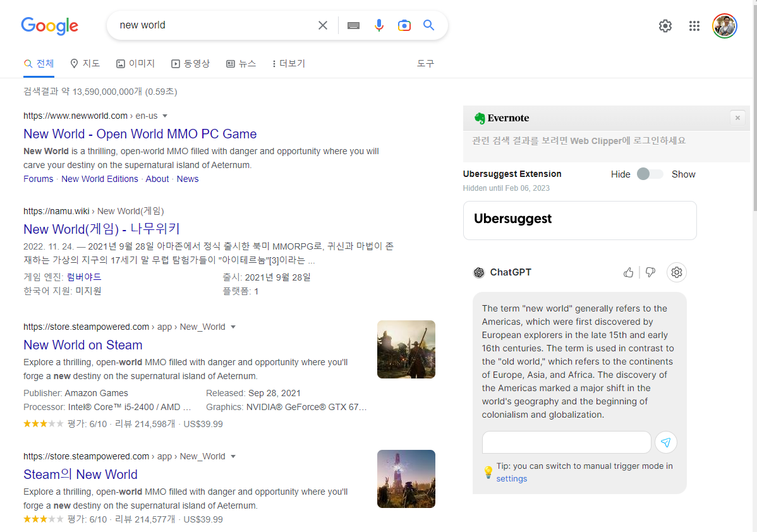Clear the search query with the X icon
The image size is (757, 532).
coord(323,25)
